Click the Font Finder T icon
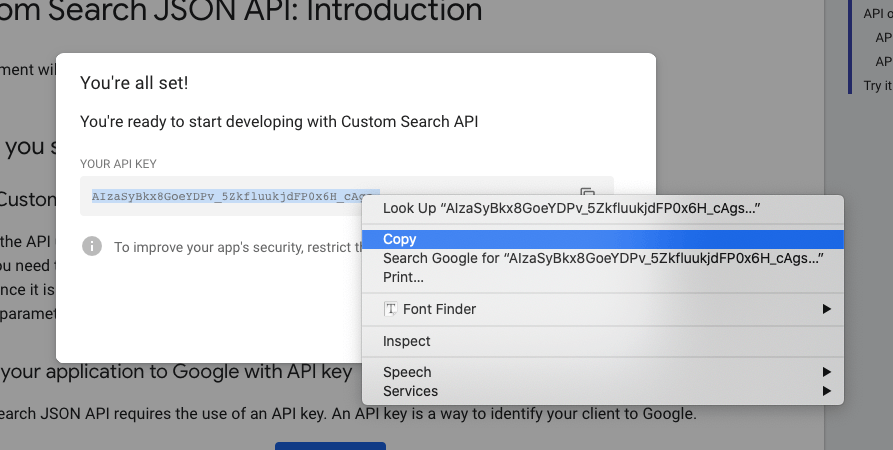The image size is (893, 450). coord(391,309)
